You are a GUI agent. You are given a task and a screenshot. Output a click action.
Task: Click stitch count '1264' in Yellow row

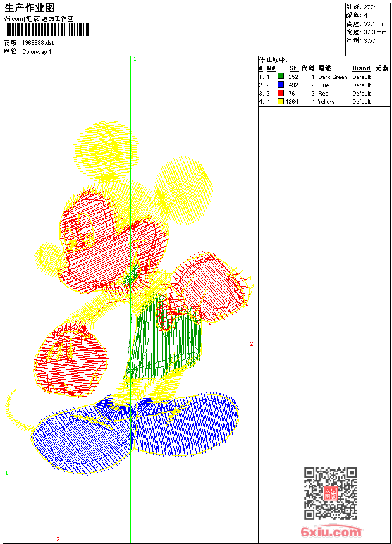pos(292,102)
